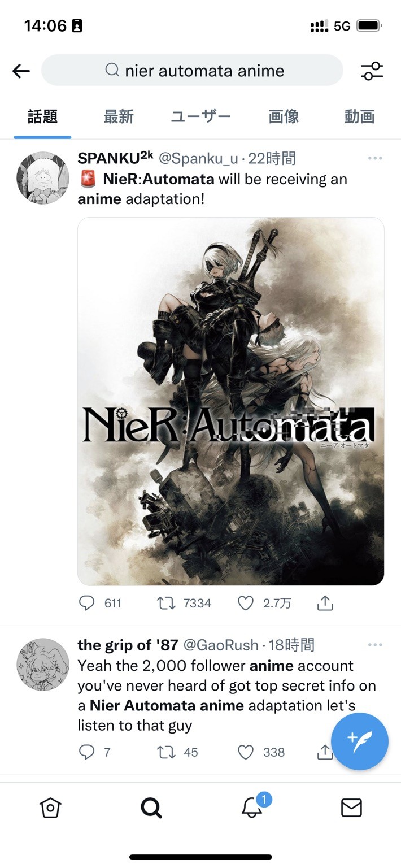Open the NieR:Automata poster image

(230, 401)
